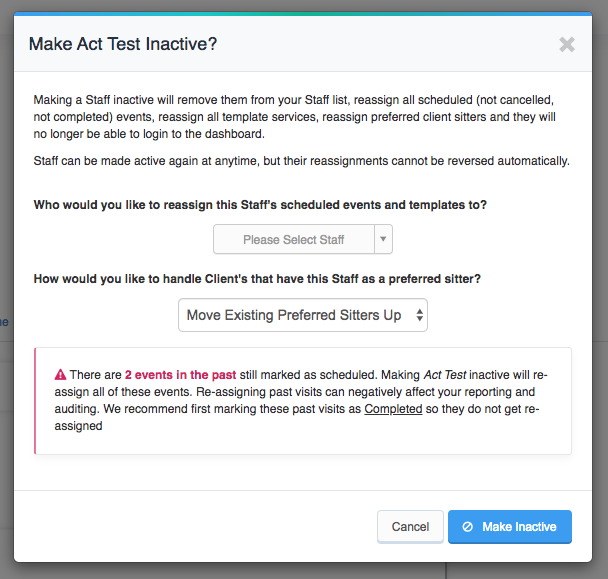Click the blue-green gradient bar atop dialog
The height and width of the screenshot is (579, 608).
pos(303,14)
